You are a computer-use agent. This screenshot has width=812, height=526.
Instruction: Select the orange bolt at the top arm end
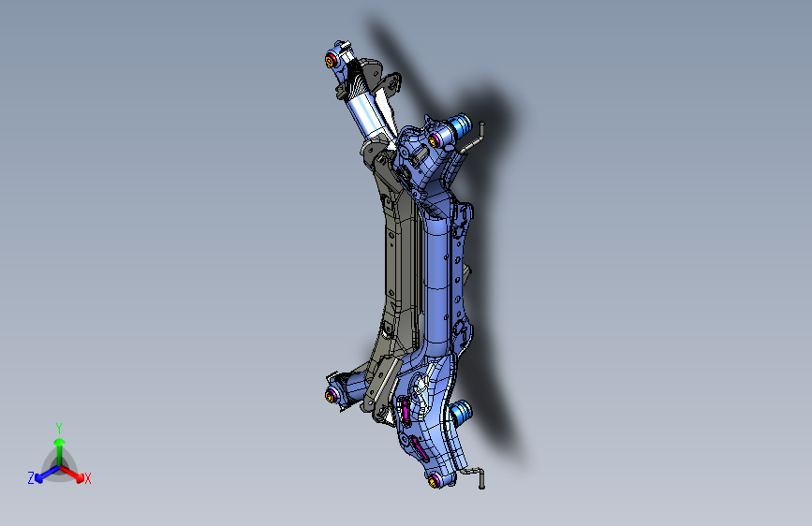[x=330, y=61]
